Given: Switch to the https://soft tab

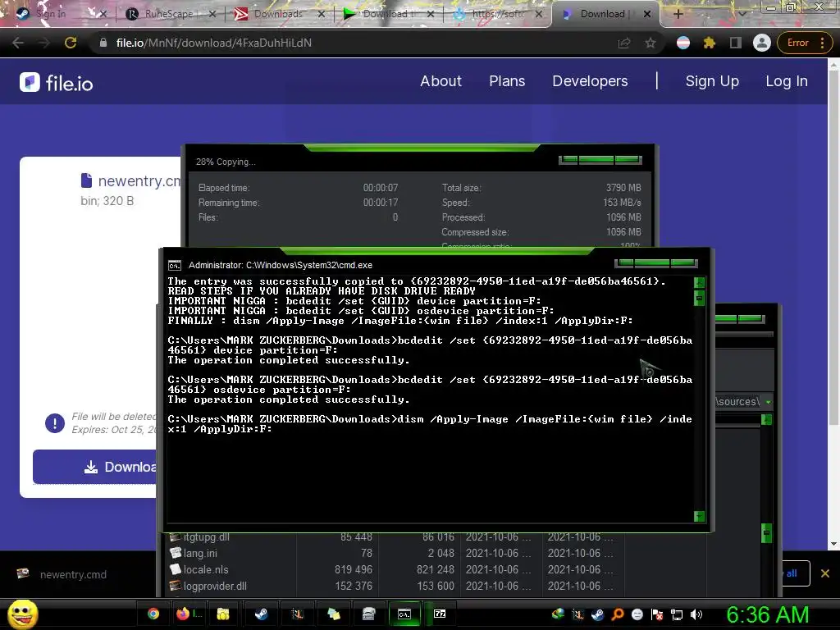Looking at the screenshot, I should tap(497, 14).
